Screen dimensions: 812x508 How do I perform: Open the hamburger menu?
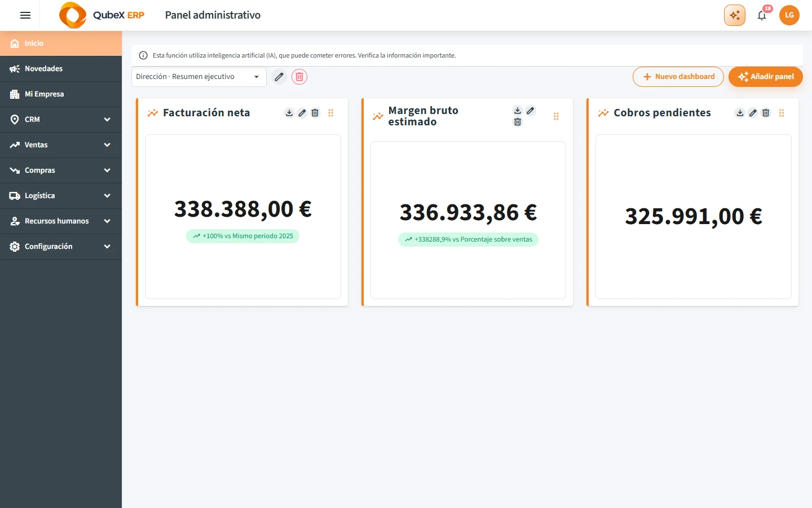point(25,15)
